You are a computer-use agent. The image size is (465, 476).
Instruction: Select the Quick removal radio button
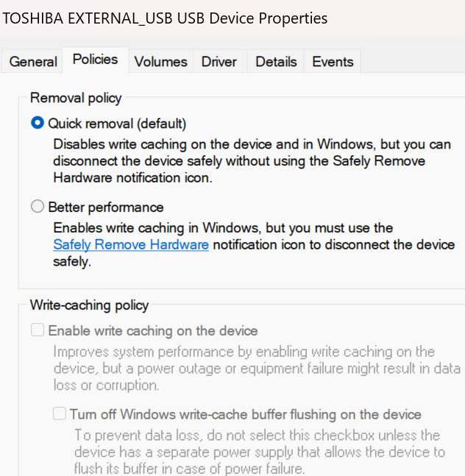pyautogui.click(x=38, y=123)
